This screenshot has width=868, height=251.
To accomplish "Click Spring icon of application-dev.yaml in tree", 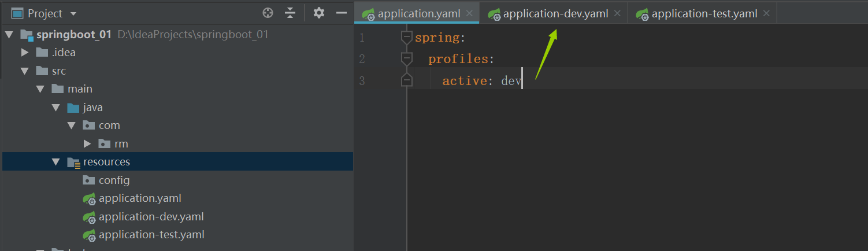I will (x=89, y=217).
